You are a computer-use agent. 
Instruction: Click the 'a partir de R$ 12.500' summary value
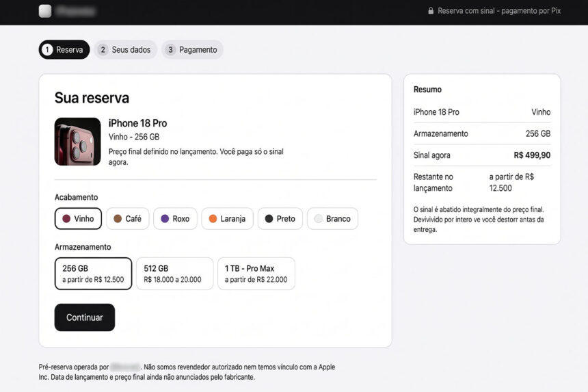pyautogui.click(x=511, y=182)
